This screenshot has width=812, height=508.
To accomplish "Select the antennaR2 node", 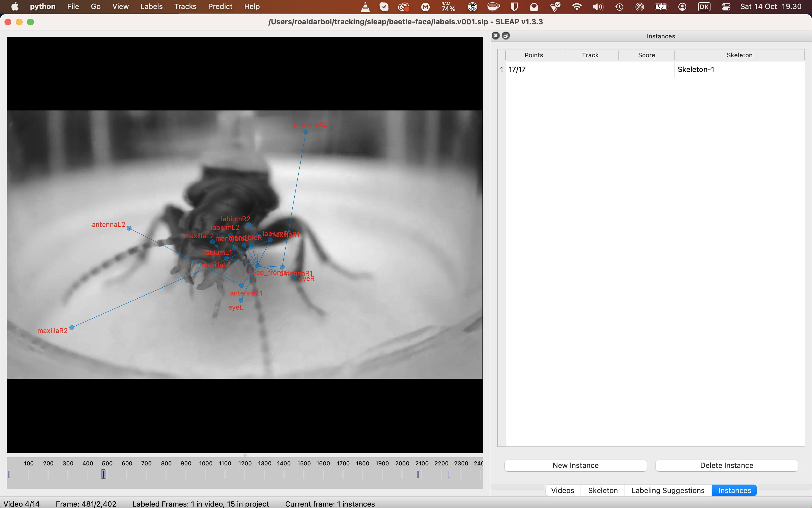I will (306, 132).
